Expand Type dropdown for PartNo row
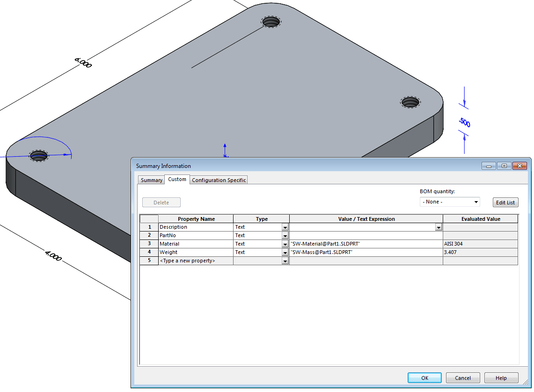This screenshot has height=392, width=534. click(x=285, y=236)
